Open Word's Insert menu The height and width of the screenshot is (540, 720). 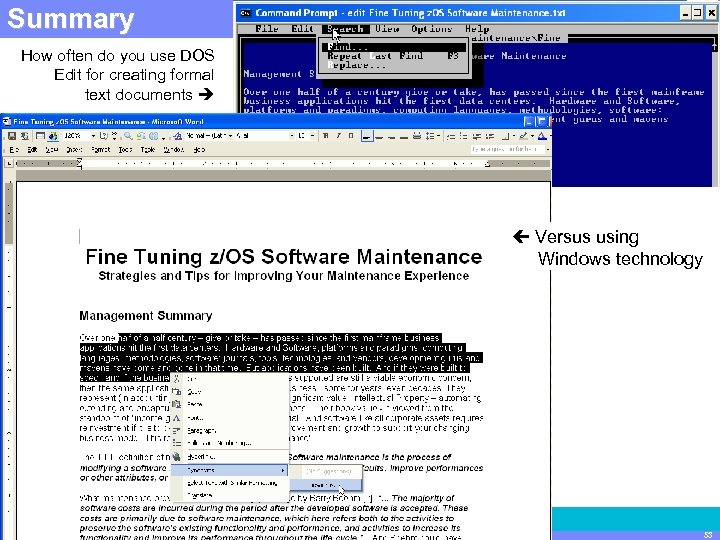coord(74,150)
